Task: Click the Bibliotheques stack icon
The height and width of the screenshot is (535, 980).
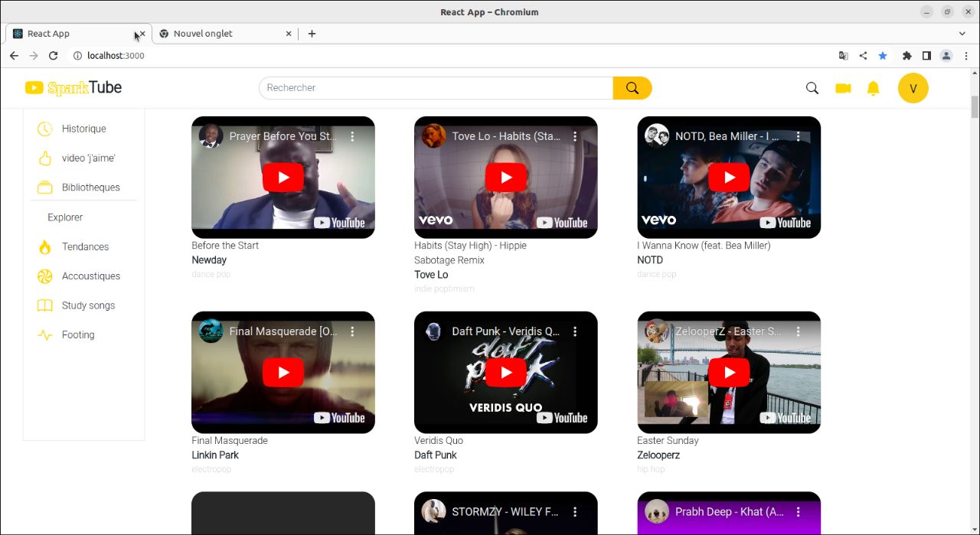Action: click(x=45, y=188)
